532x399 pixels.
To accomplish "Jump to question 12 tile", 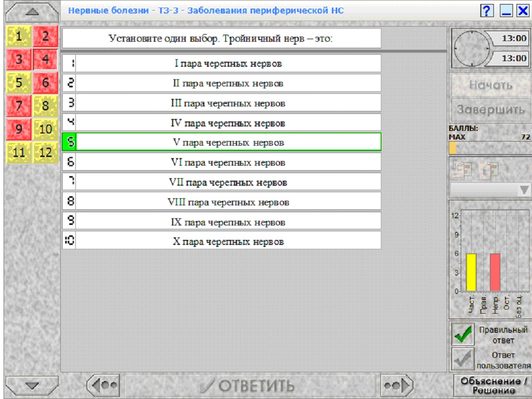I will click(x=46, y=152).
